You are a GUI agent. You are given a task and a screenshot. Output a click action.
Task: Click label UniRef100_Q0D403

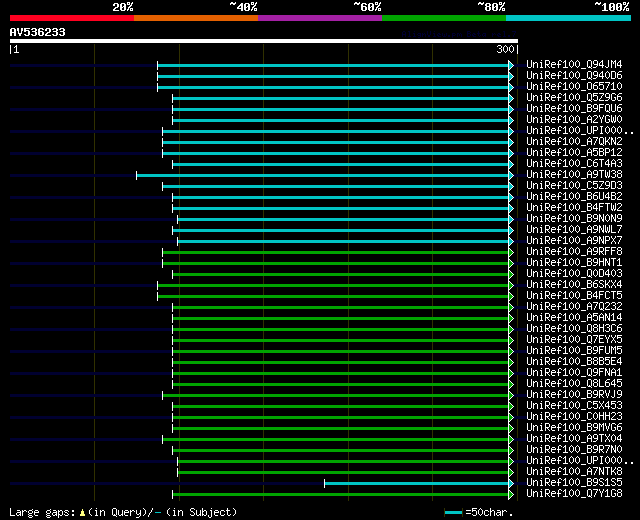click(574, 274)
